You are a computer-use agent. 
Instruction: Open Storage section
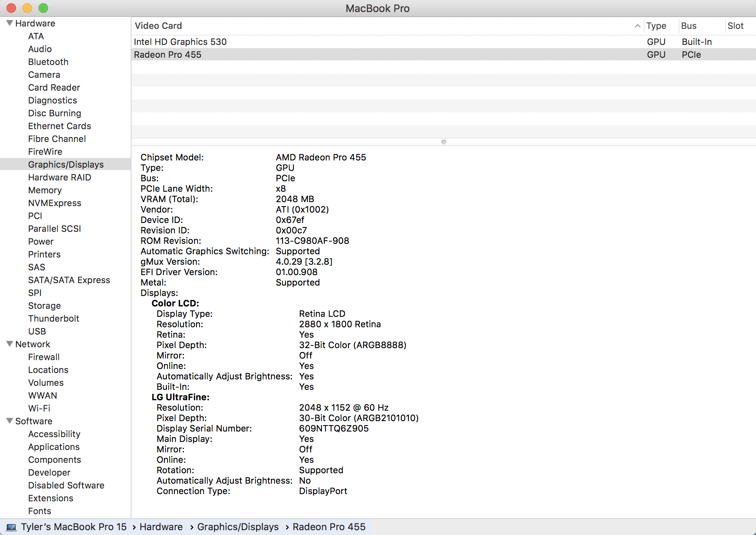(x=44, y=306)
